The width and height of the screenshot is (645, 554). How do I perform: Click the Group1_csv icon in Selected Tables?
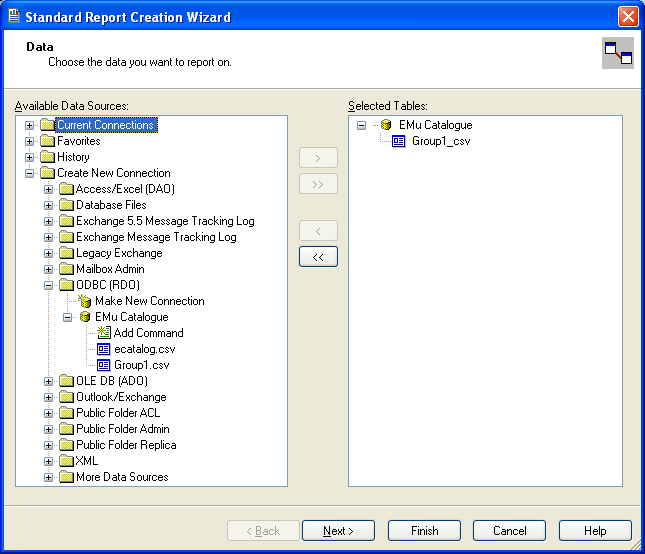pyautogui.click(x=399, y=141)
